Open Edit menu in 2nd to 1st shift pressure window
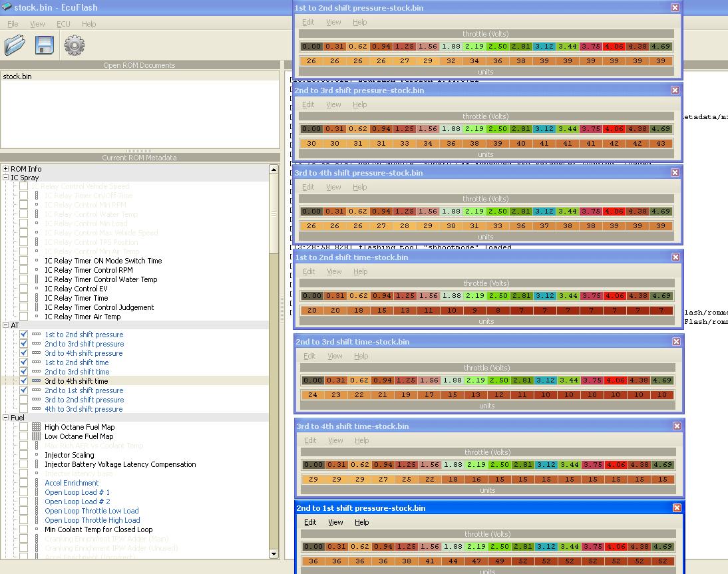Screen dimensions: 728x574 pyautogui.click(x=310, y=522)
